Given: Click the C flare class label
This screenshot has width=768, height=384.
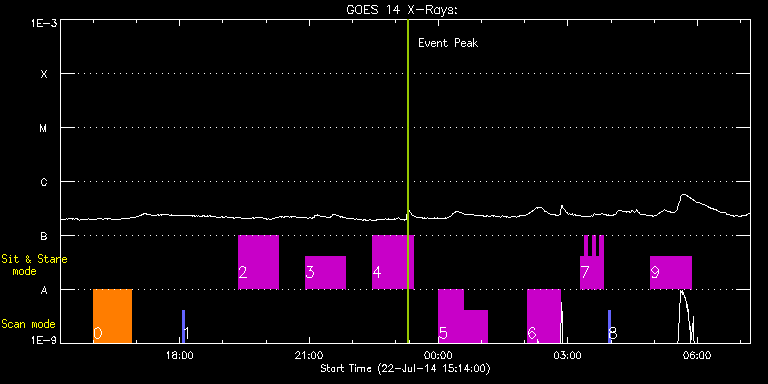Looking at the screenshot, I should (44, 182).
